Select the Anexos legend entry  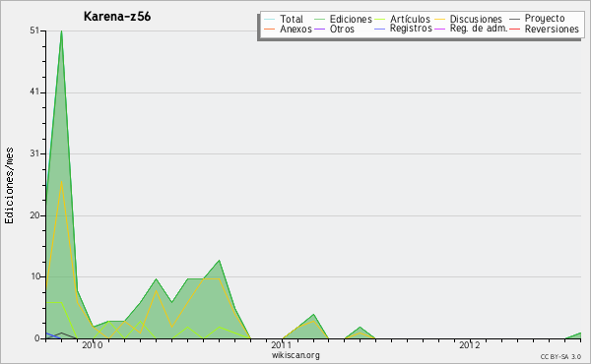click(x=295, y=29)
